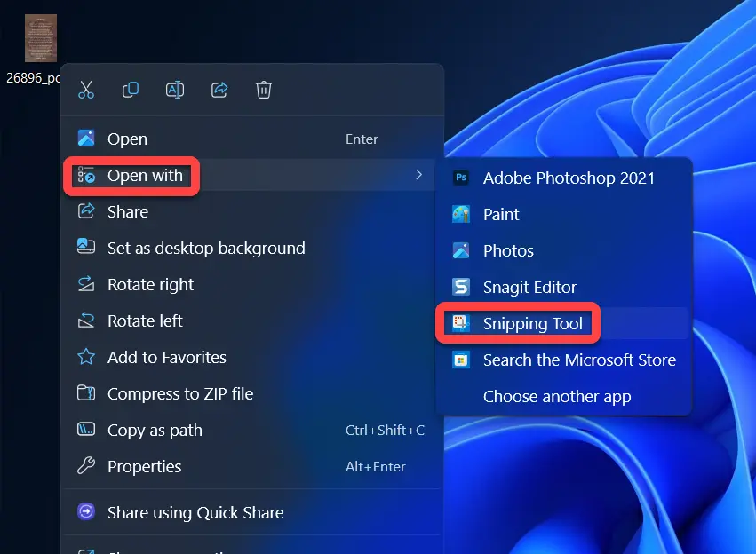Click the Photos app icon in submenu
The width and height of the screenshot is (756, 554).
(x=461, y=250)
